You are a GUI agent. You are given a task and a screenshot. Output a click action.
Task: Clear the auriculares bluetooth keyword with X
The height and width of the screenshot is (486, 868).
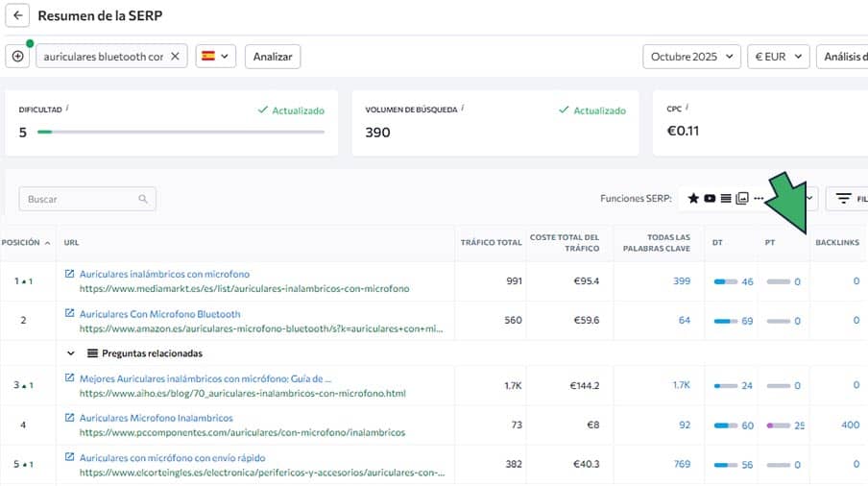click(x=175, y=57)
